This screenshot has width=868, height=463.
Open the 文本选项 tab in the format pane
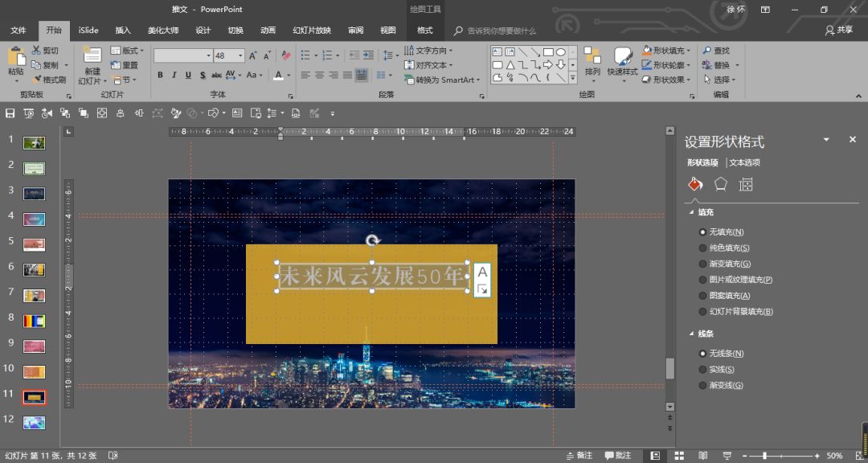click(x=744, y=162)
